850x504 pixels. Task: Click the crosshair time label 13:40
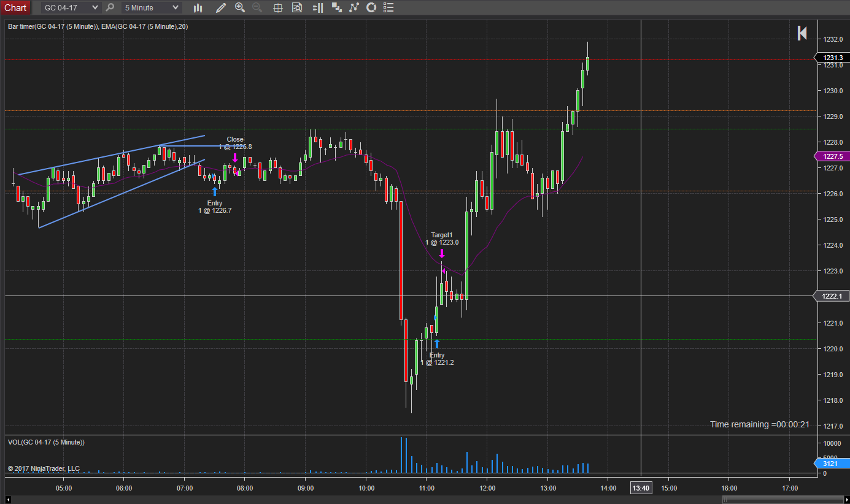tap(641, 488)
